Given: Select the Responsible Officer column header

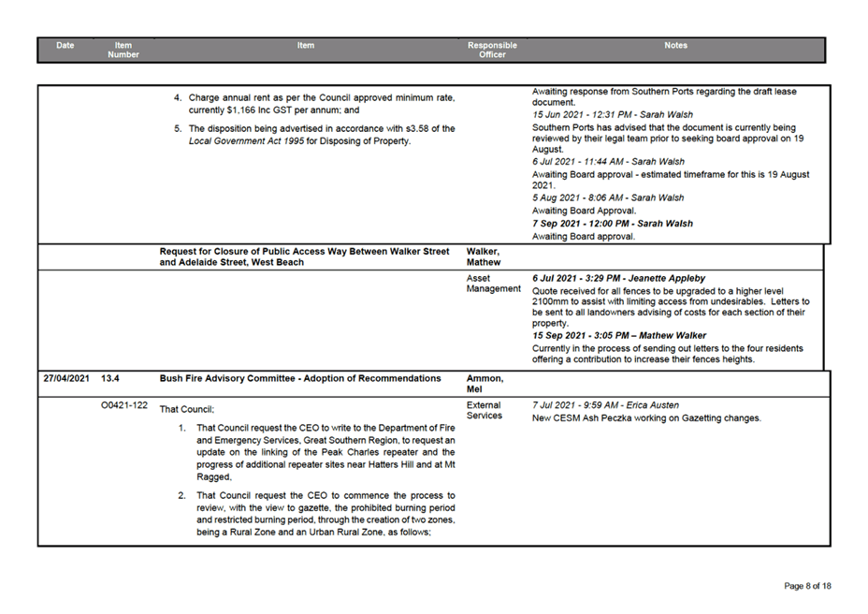Looking at the screenshot, I should pyautogui.click(x=492, y=50).
